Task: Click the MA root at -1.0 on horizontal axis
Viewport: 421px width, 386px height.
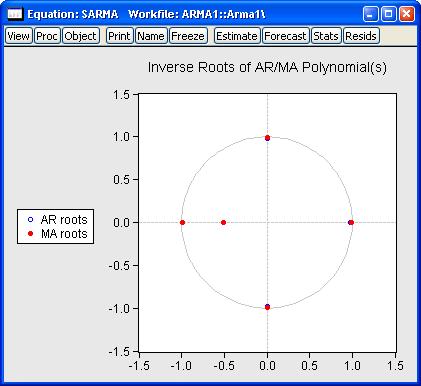Action: tap(182, 222)
